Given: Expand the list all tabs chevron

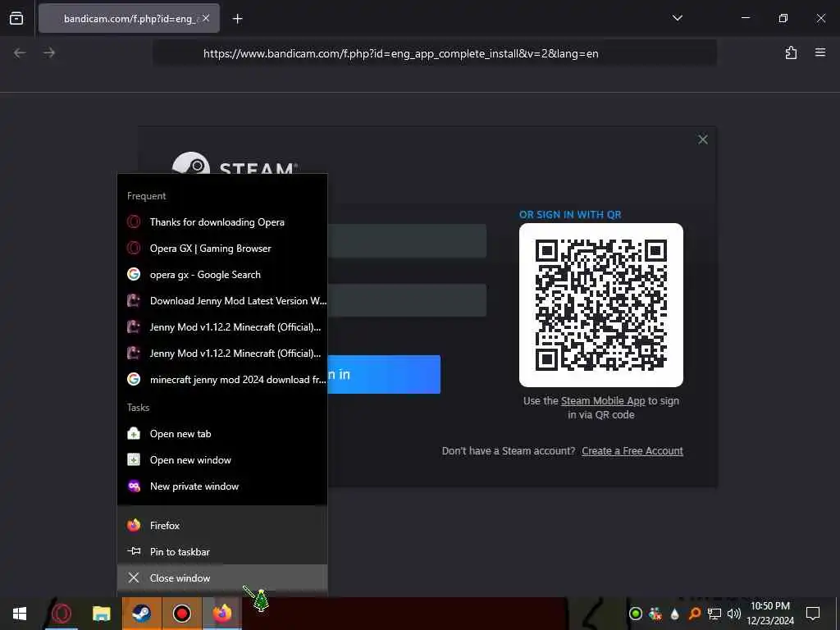Looking at the screenshot, I should click(677, 18).
